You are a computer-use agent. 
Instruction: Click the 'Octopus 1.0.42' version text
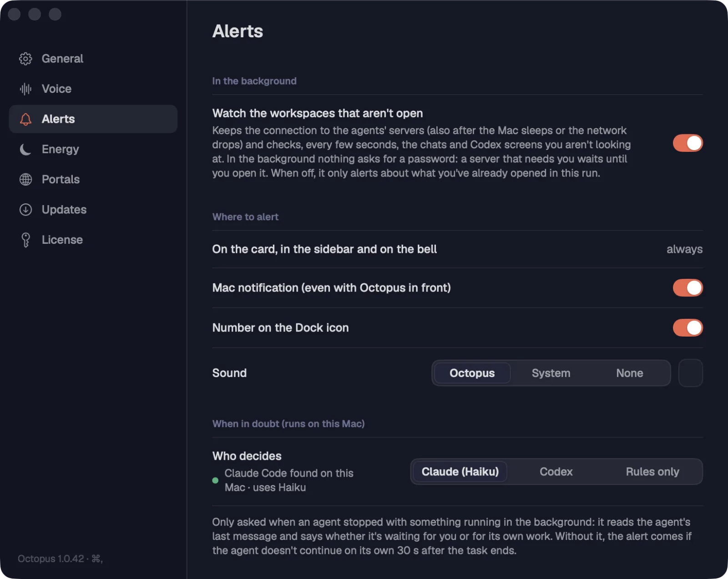[51, 559]
